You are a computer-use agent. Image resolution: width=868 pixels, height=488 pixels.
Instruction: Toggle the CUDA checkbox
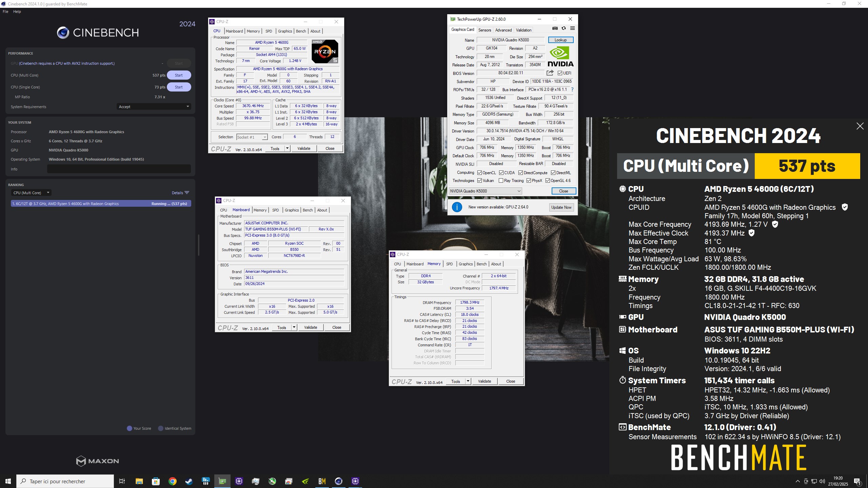coord(501,172)
